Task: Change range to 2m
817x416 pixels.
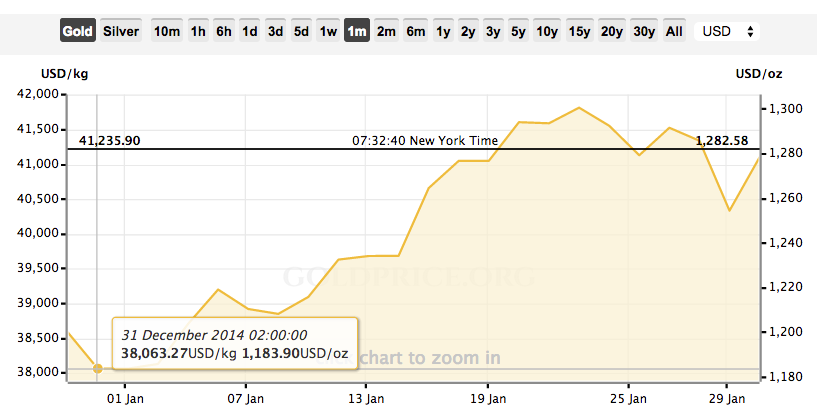Action: pos(387,31)
